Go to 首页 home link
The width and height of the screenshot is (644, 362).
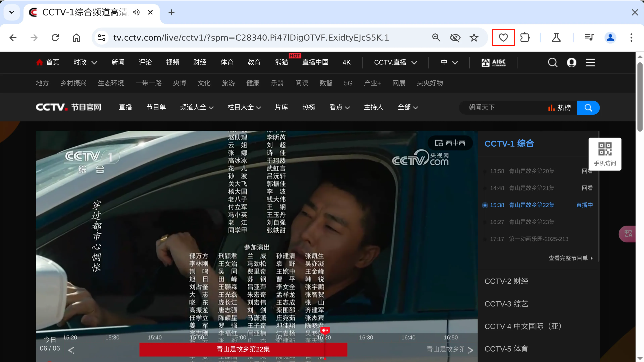point(47,62)
